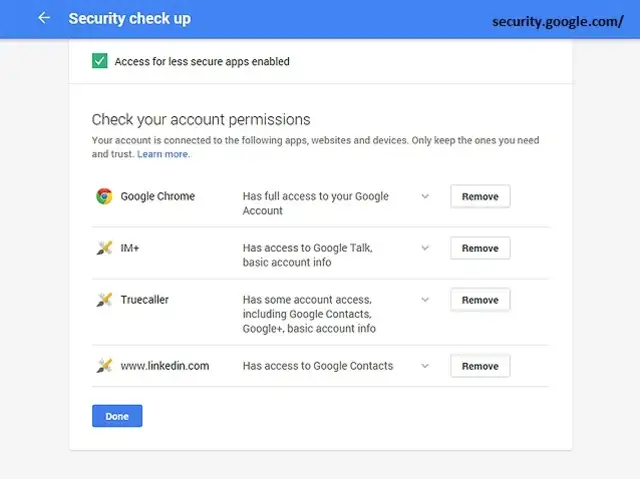Remove Truecaller account access
Image resolution: width=640 pixels, height=479 pixels.
tap(480, 300)
